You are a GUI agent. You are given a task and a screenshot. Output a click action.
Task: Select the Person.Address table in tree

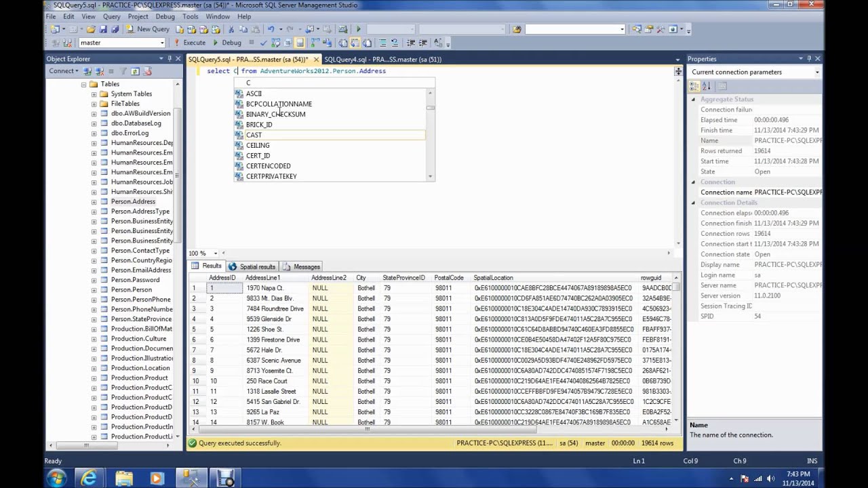(133, 201)
